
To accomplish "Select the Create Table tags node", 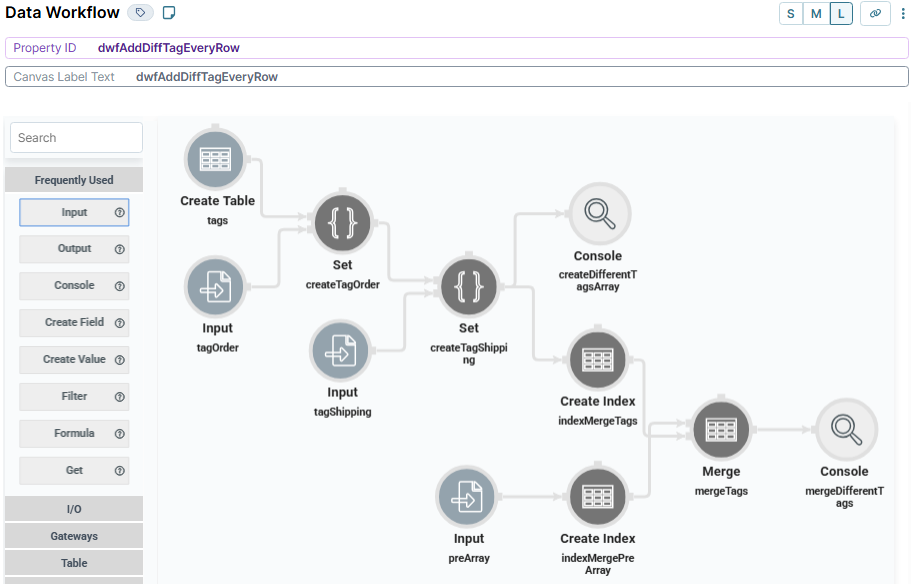I will click(x=216, y=158).
